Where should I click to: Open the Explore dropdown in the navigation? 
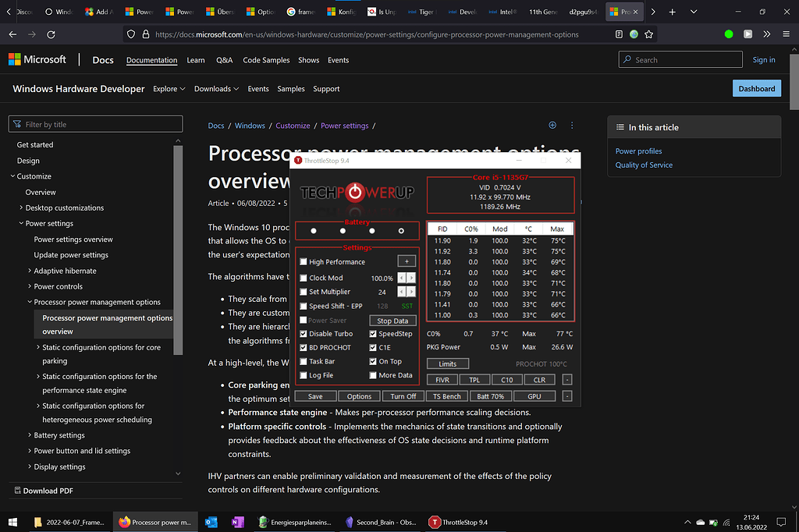[x=169, y=88]
